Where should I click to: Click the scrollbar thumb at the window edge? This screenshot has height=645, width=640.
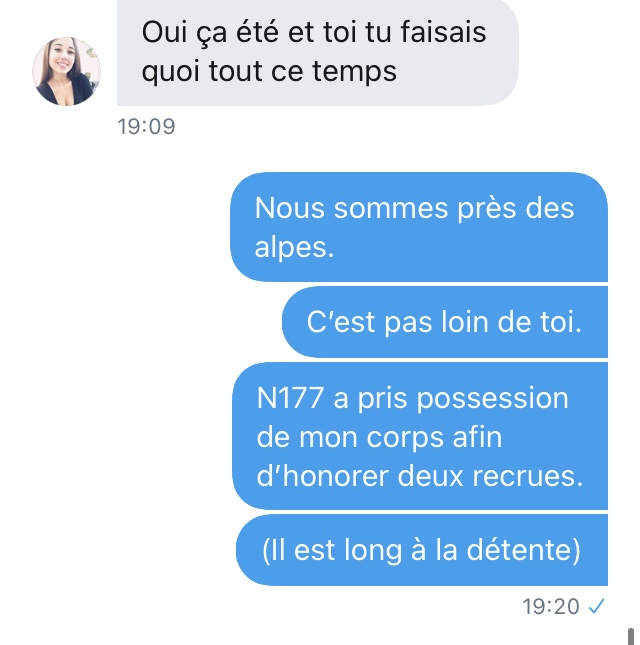coord(631,636)
